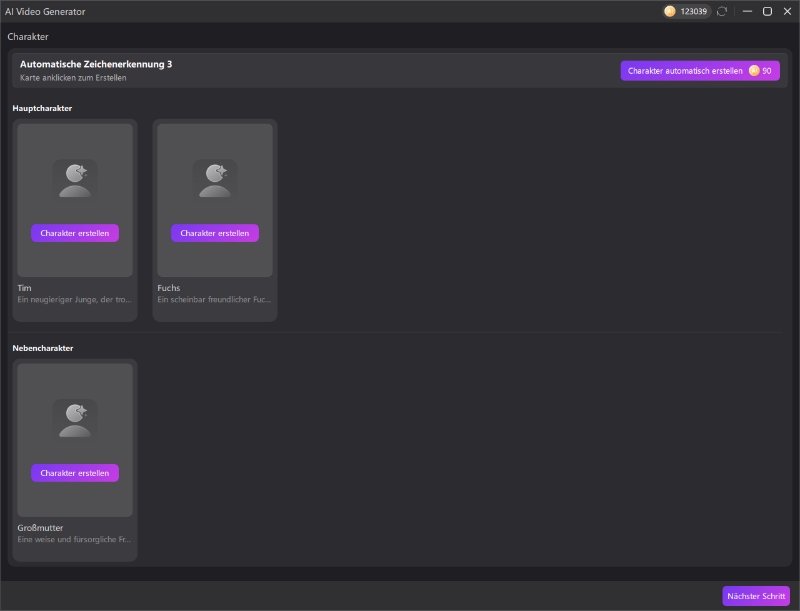This screenshot has width=800, height=611.
Task: Go to 'Nächster Schritt'
Action: point(756,596)
